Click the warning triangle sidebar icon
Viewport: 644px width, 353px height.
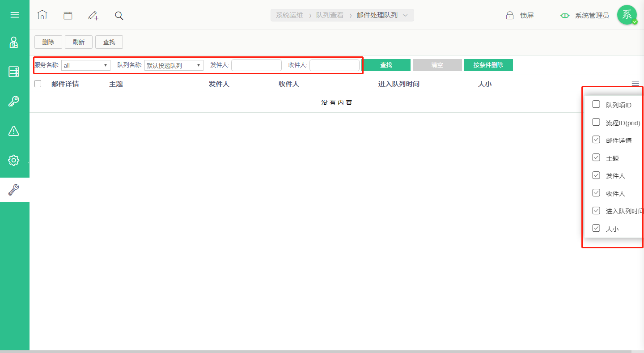(x=14, y=131)
